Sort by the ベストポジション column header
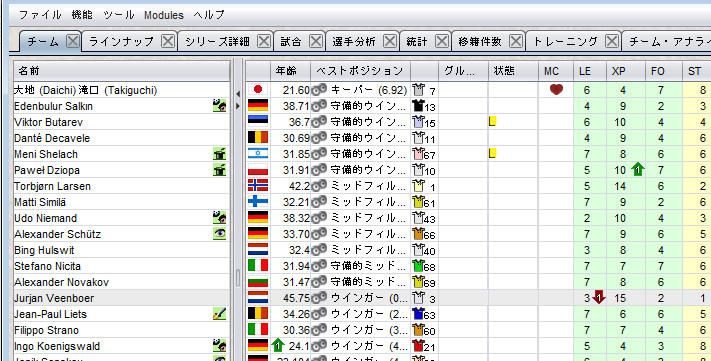This screenshot has width=711, height=361. click(x=360, y=71)
